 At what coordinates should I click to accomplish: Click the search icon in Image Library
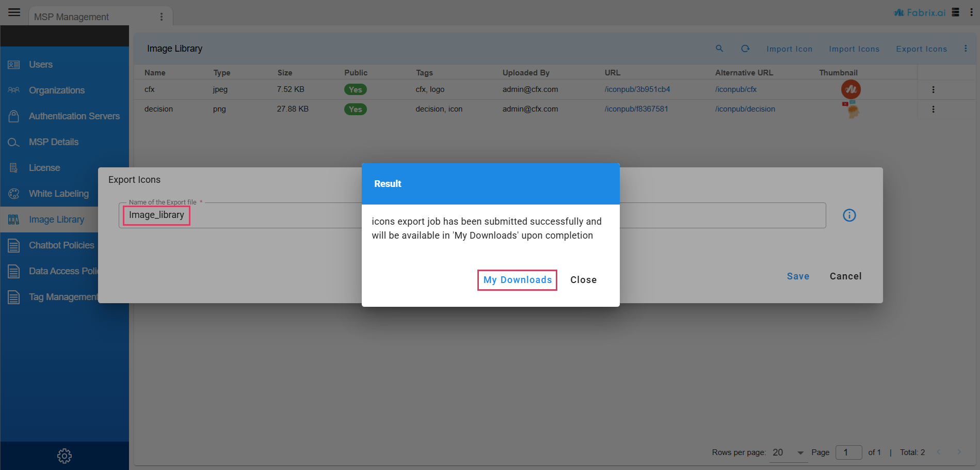719,49
